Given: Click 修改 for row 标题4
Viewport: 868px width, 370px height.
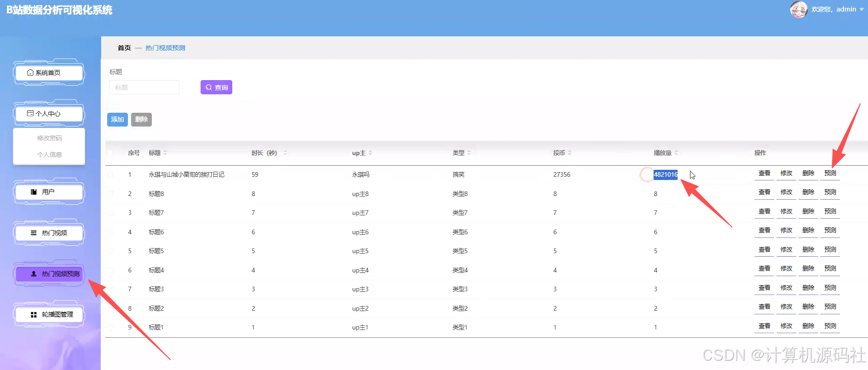Looking at the screenshot, I should [x=786, y=269].
